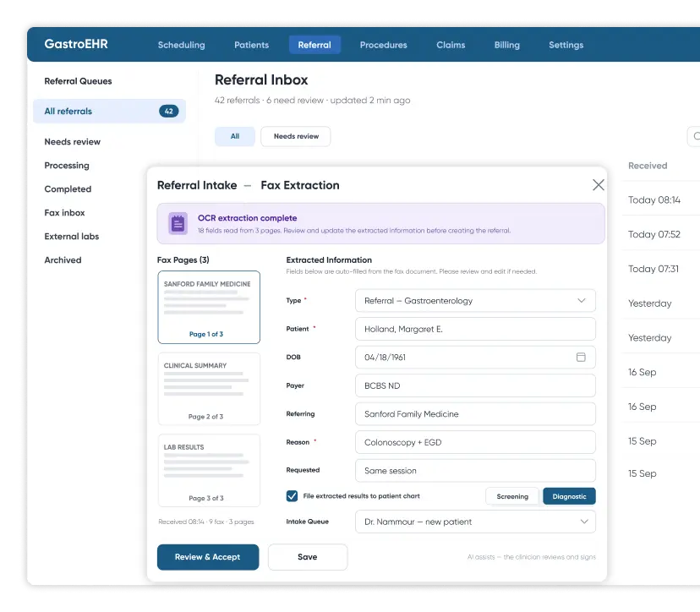Click the DOB field
Viewport: 700px width, 612px height.
click(x=475, y=357)
